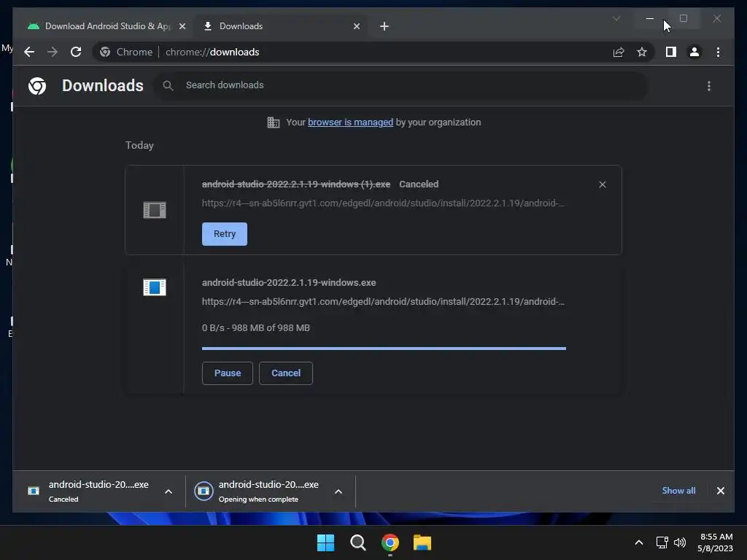Click the Chrome icon in the taskbar

coord(390,542)
